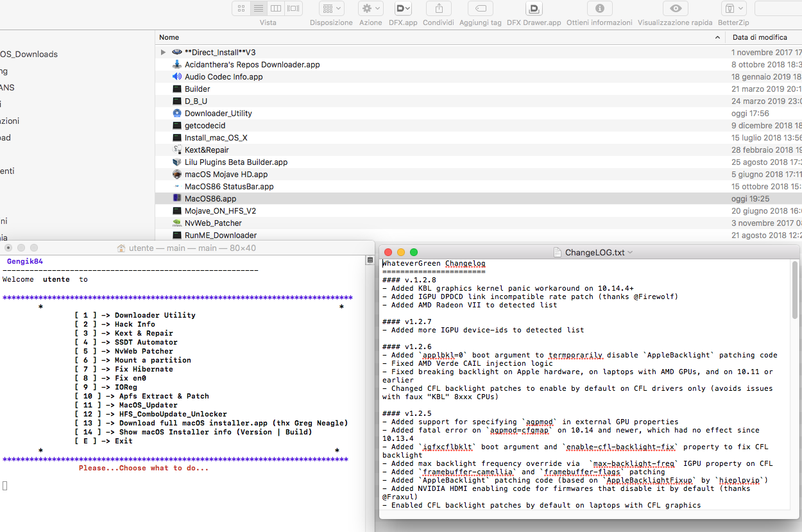The width and height of the screenshot is (802, 532).
Task: Click 'Please...Choose what to do...' prompt
Action: pos(144,468)
